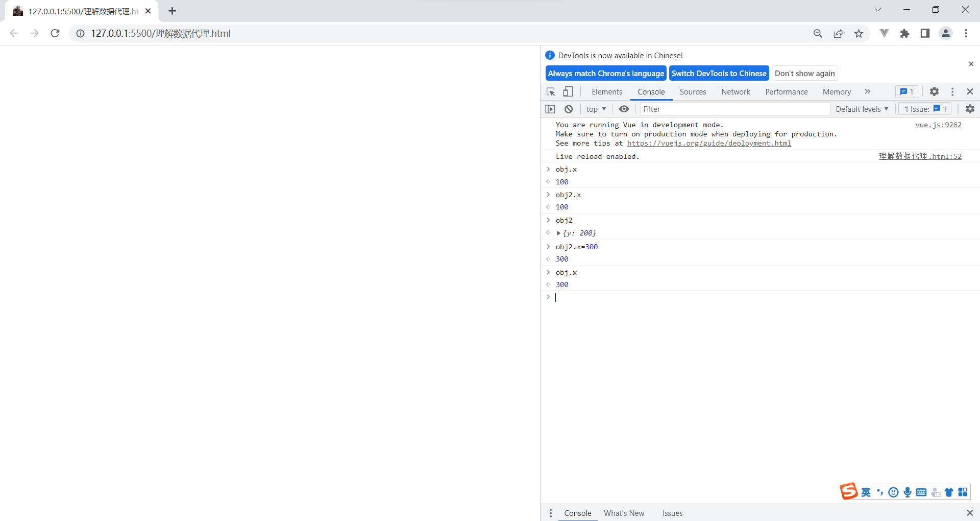Click Always match Chrome's language button
This screenshot has height=521, width=980.
pyautogui.click(x=606, y=73)
